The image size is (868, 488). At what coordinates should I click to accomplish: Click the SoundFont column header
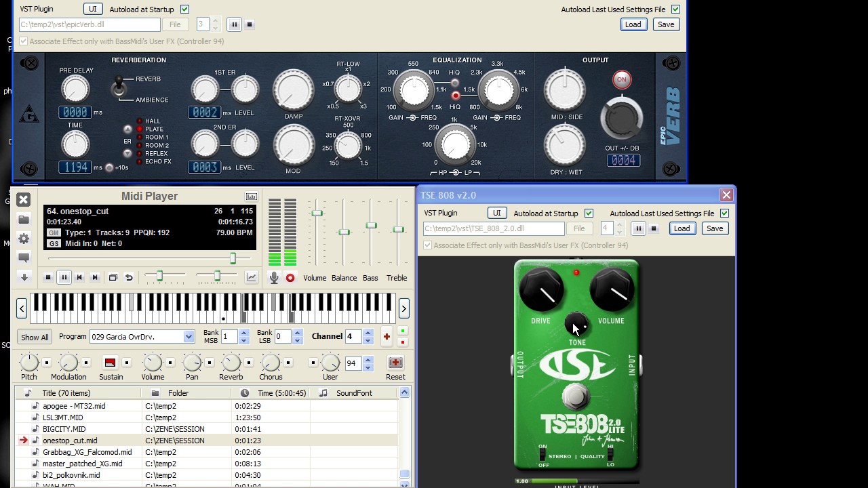[x=355, y=393]
